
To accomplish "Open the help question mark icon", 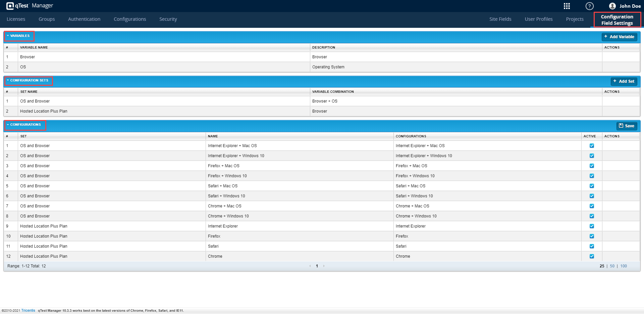I will (589, 6).
